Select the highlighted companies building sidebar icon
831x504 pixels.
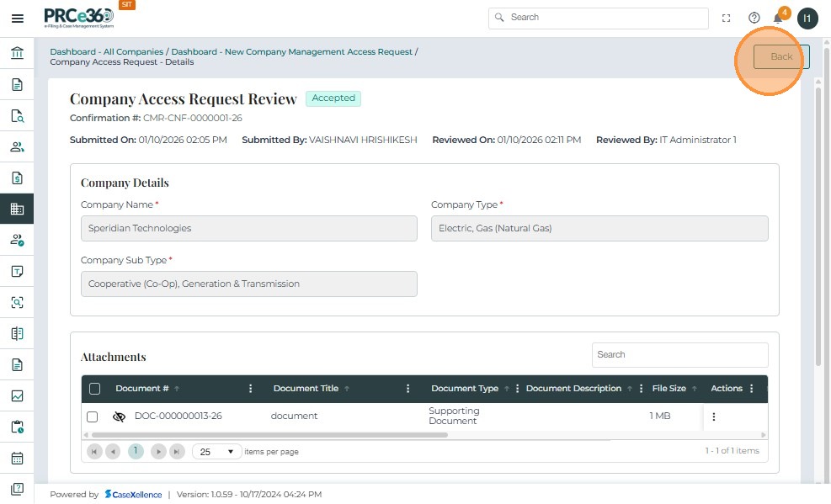(17, 210)
